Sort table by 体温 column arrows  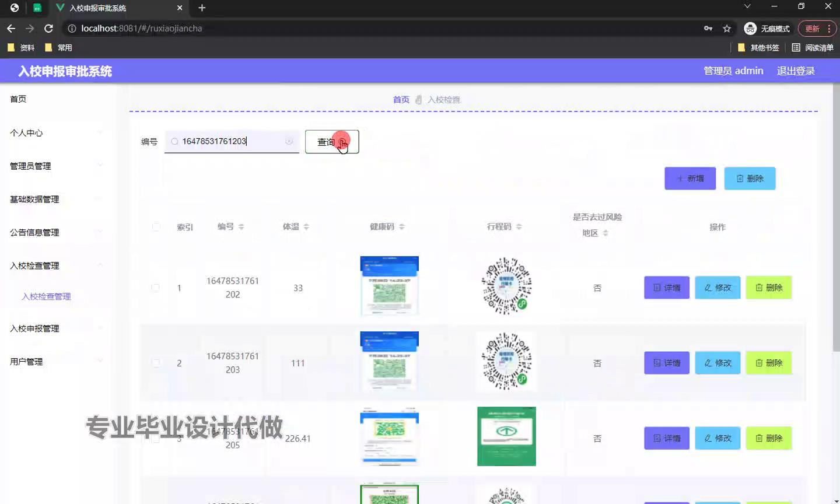[306, 227]
